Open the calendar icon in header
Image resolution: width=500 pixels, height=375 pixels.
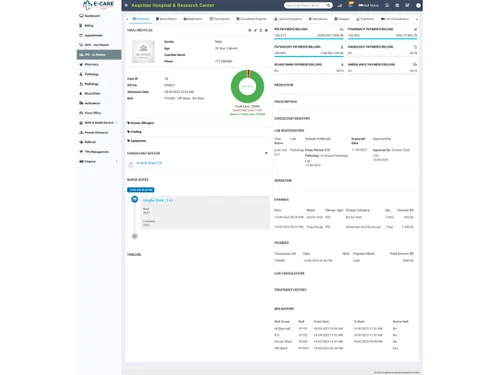(397, 5)
